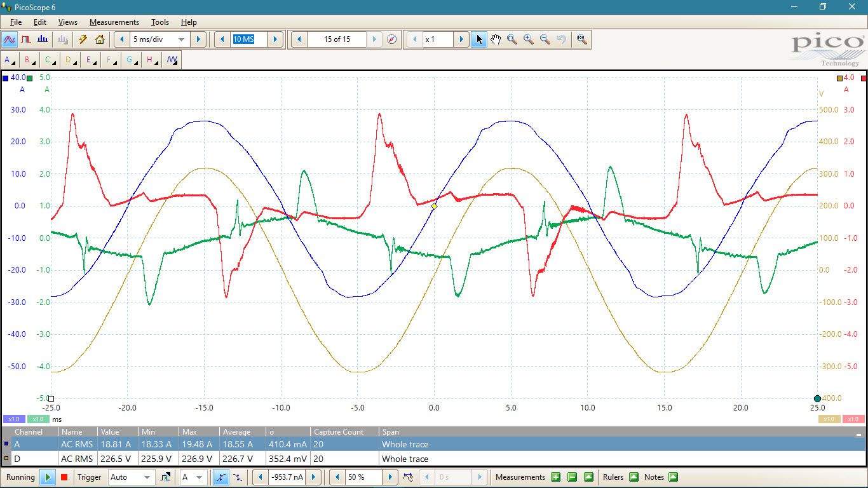Toggle the rising edge trigger button
Viewport: 868px width, 488px height.
tap(220, 477)
